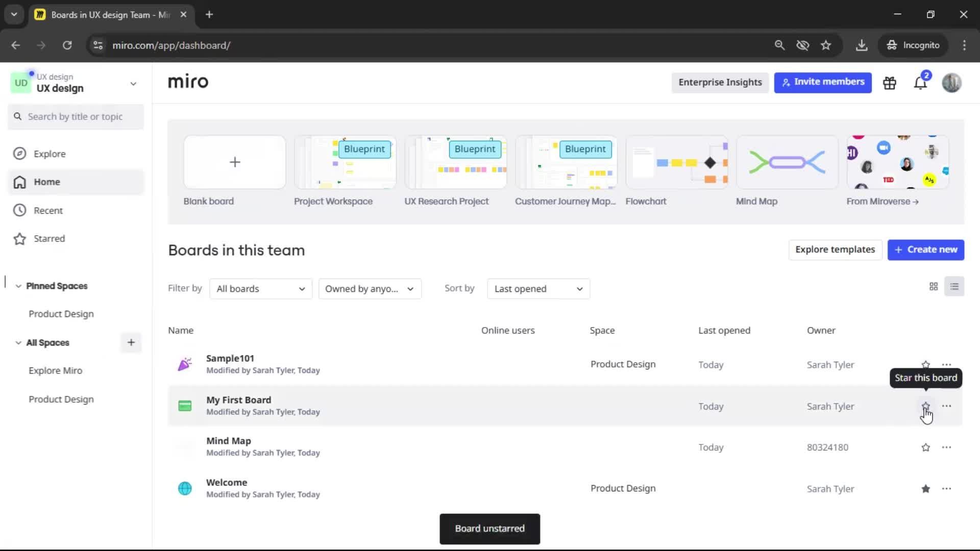
Task: Open a new browser tab
Action: tap(209, 15)
